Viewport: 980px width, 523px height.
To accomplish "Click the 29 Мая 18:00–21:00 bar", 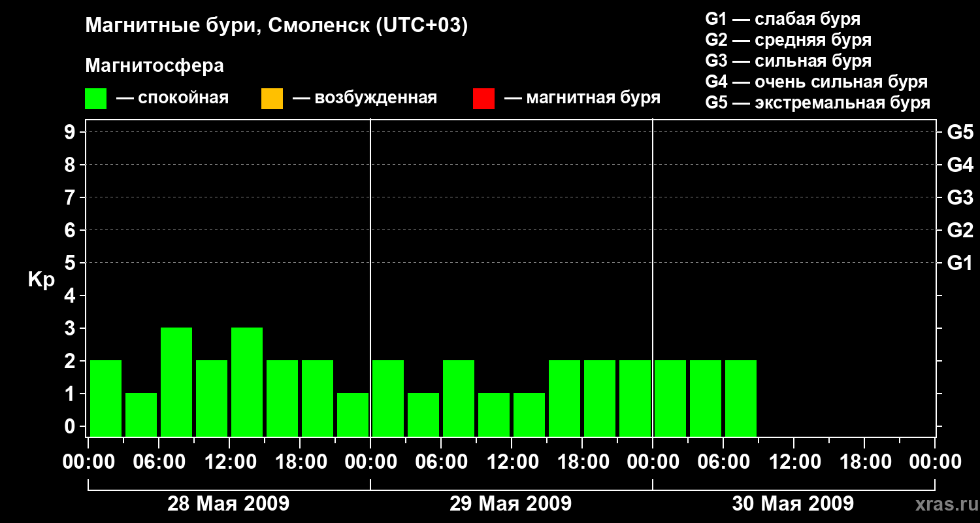I will 600,398.
